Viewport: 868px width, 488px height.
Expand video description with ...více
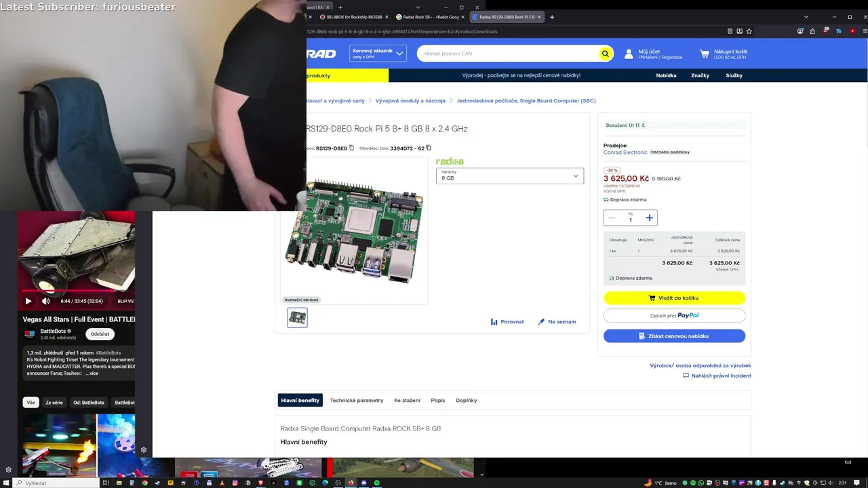point(92,373)
